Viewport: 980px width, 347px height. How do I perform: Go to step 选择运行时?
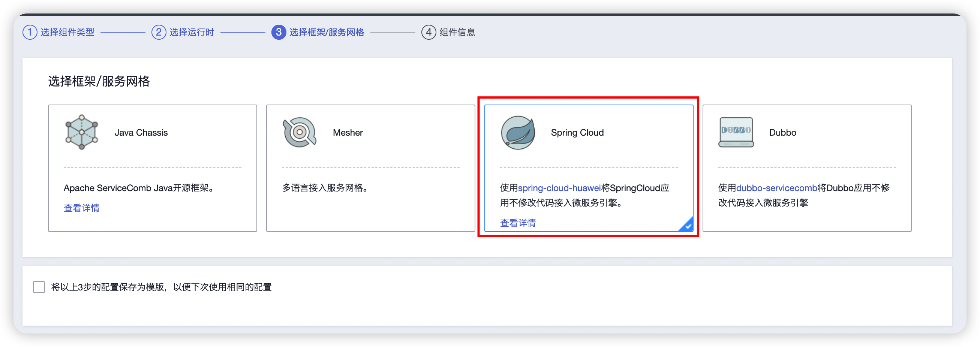[192, 32]
